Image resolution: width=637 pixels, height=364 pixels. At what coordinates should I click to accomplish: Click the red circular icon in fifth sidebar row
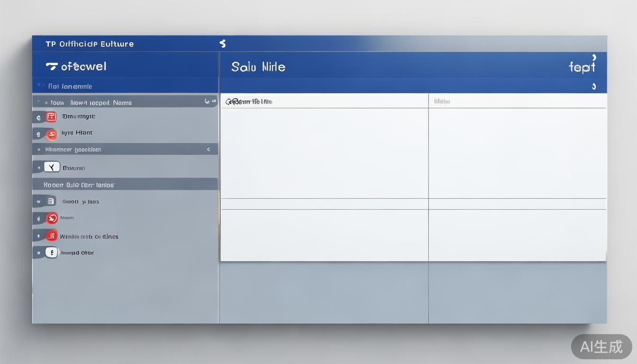tap(52, 218)
